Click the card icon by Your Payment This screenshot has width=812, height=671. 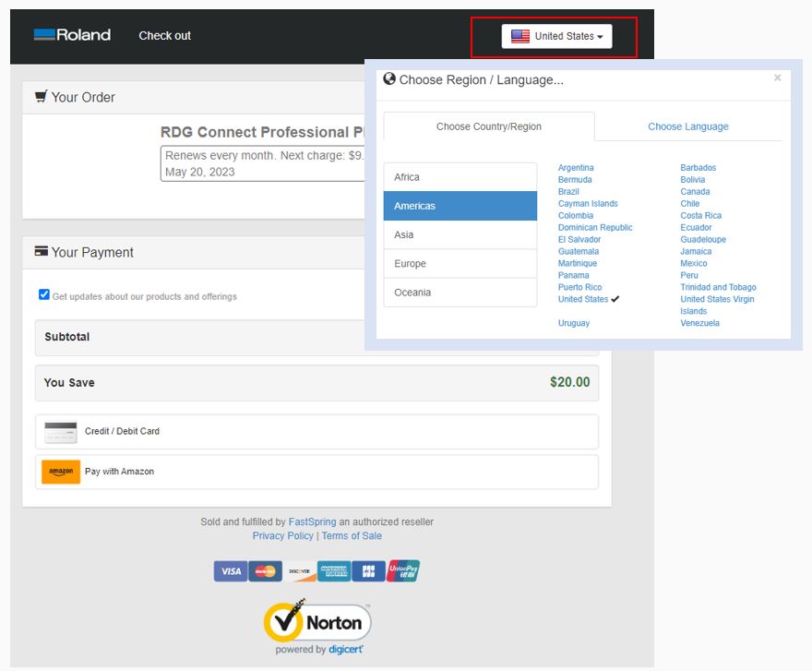[x=41, y=251]
